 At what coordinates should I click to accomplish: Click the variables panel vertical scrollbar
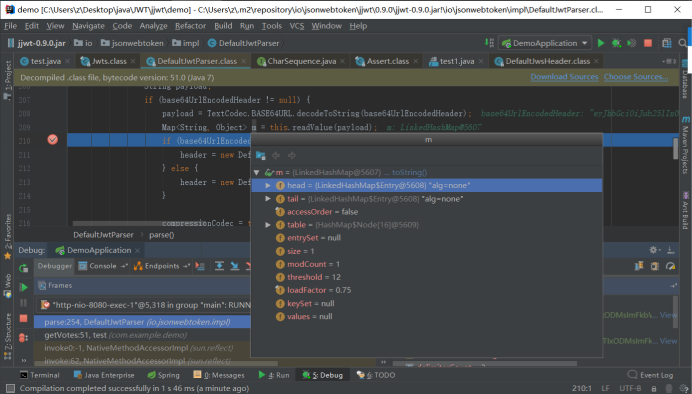tap(675, 312)
